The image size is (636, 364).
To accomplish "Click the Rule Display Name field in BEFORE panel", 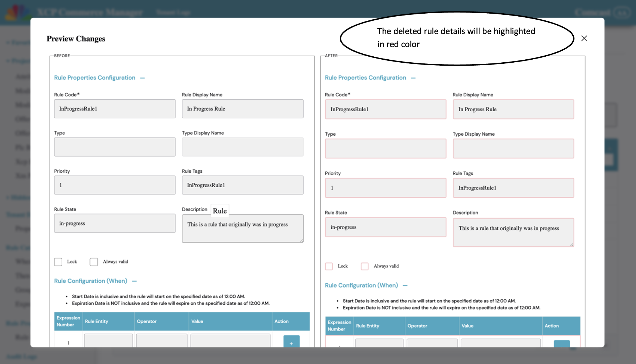I will pos(243,109).
